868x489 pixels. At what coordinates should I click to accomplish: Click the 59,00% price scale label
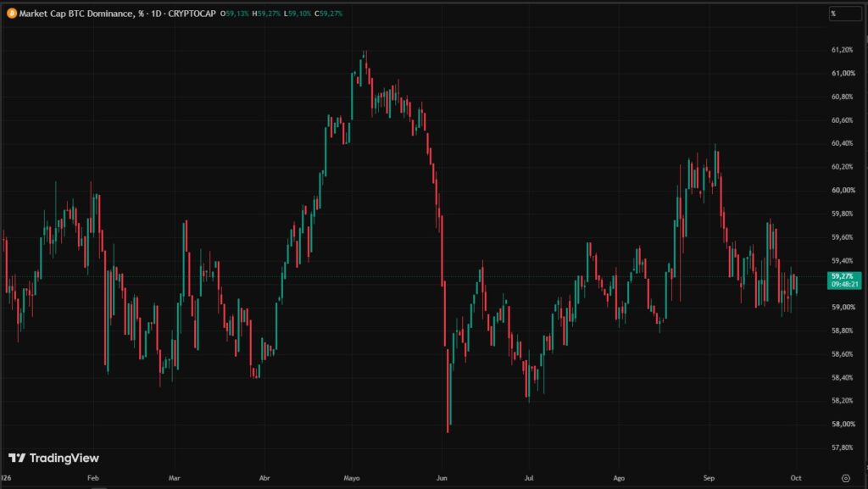click(x=843, y=307)
